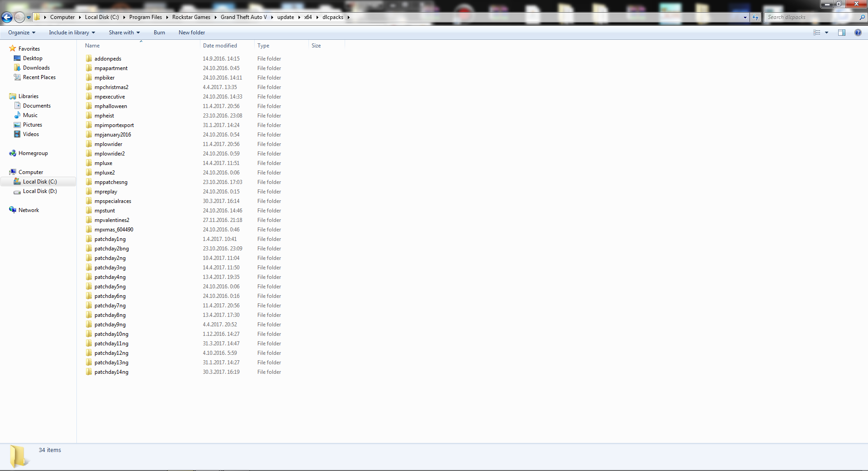Open the view options dropdown arrow
The image size is (868, 471).
826,33
